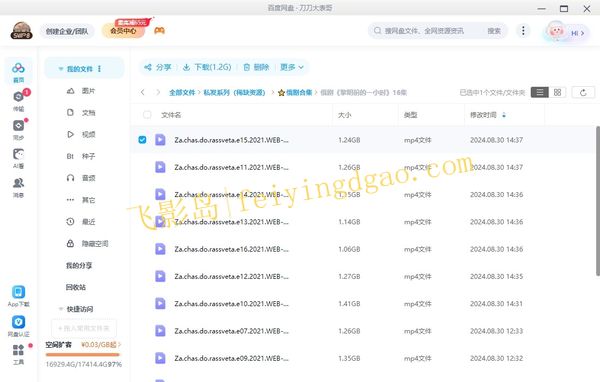Open 回收站 recycle bin entry
The height and width of the screenshot is (382, 600).
coord(76,287)
